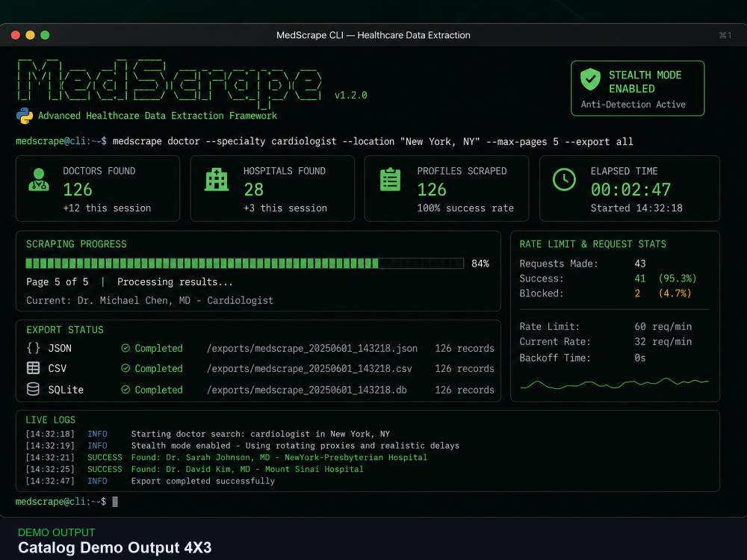Click the 'STEALTH MODE ENABLED' label
This screenshot has height=560, width=747.
coord(645,82)
